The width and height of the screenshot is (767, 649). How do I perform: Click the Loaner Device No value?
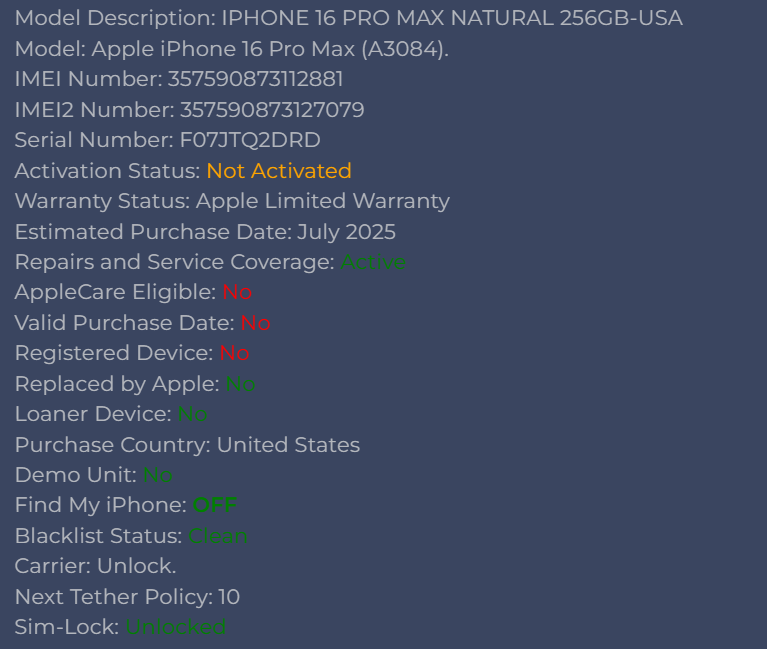click(193, 414)
